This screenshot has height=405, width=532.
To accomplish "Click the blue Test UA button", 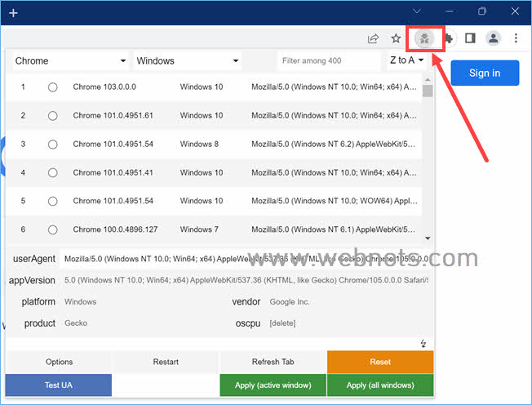I will [58, 385].
